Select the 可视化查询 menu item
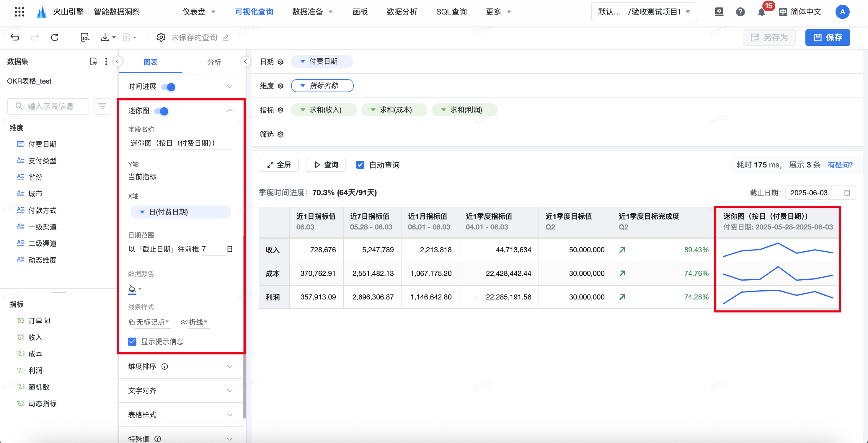 tap(254, 12)
